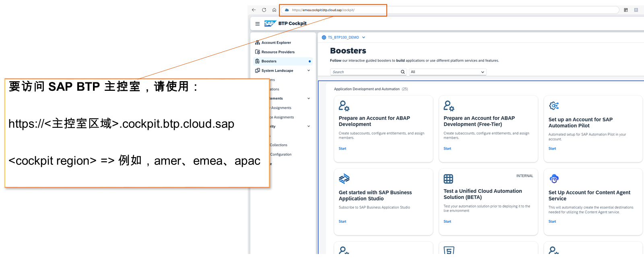644x258 pixels.
Task: Click the System Landscape icon
Action: click(x=258, y=71)
